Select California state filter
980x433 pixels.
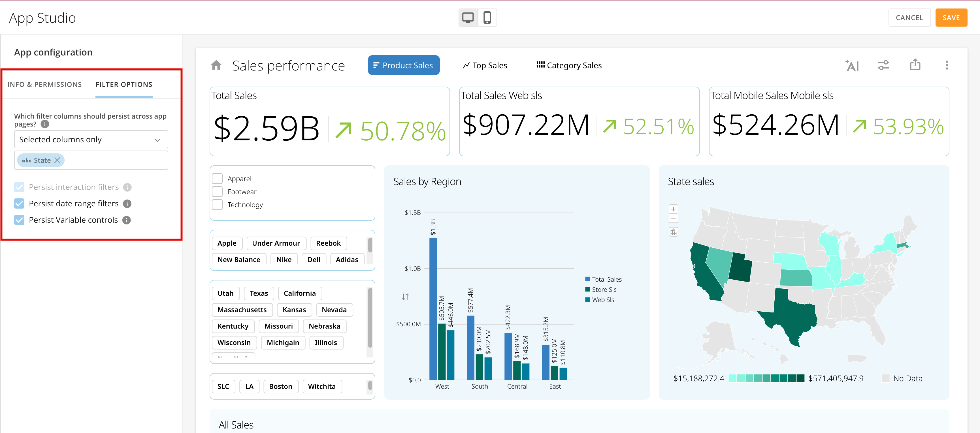pyautogui.click(x=300, y=293)
